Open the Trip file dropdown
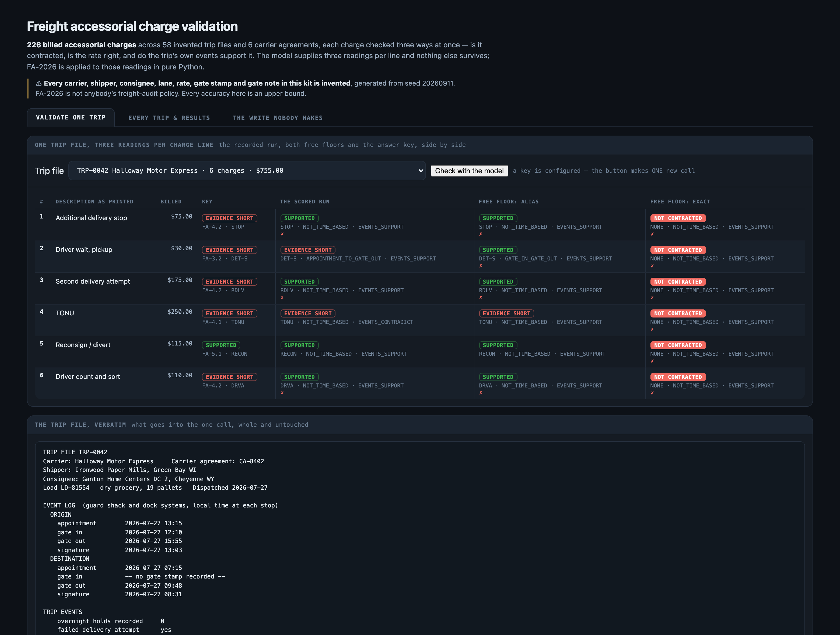 pyautogui.click(x=247, y=170)
